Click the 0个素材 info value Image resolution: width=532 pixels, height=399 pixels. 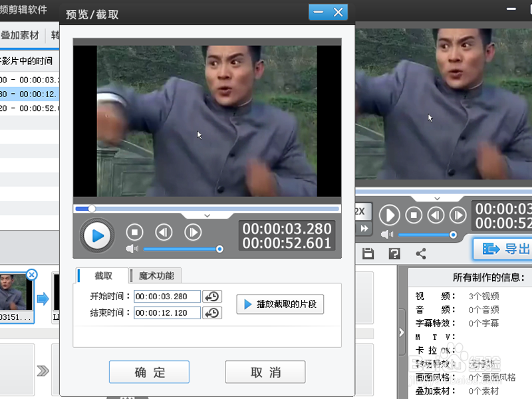coord(483,391)
